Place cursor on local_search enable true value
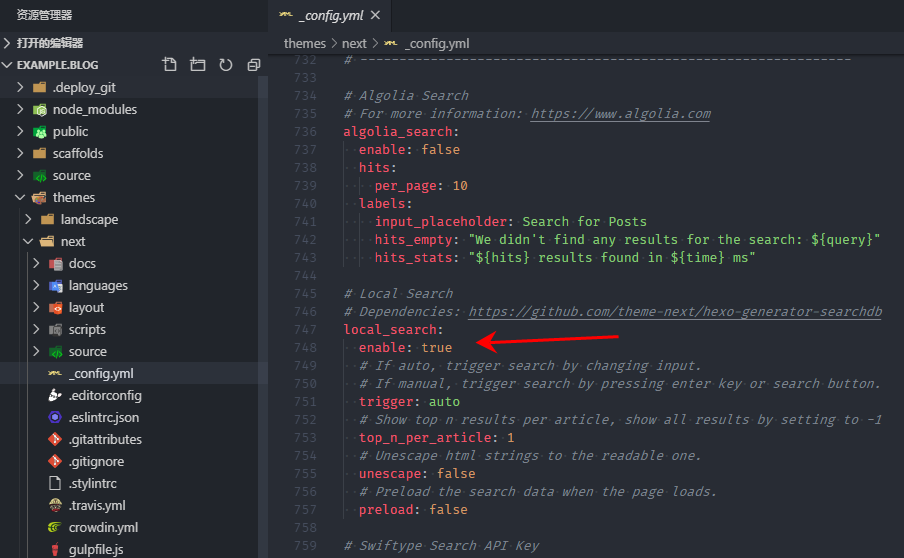The image size is (904, 558). pyautogui.click(x=436, y=347)
